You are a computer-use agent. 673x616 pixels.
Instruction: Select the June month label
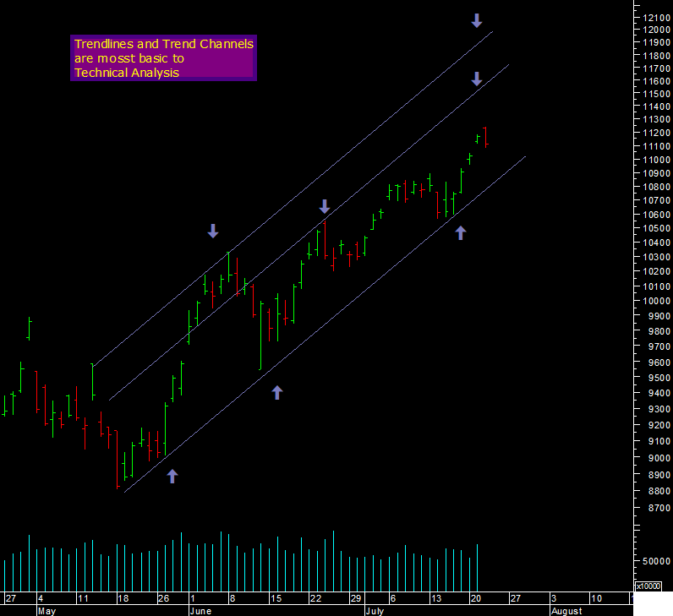200,611
